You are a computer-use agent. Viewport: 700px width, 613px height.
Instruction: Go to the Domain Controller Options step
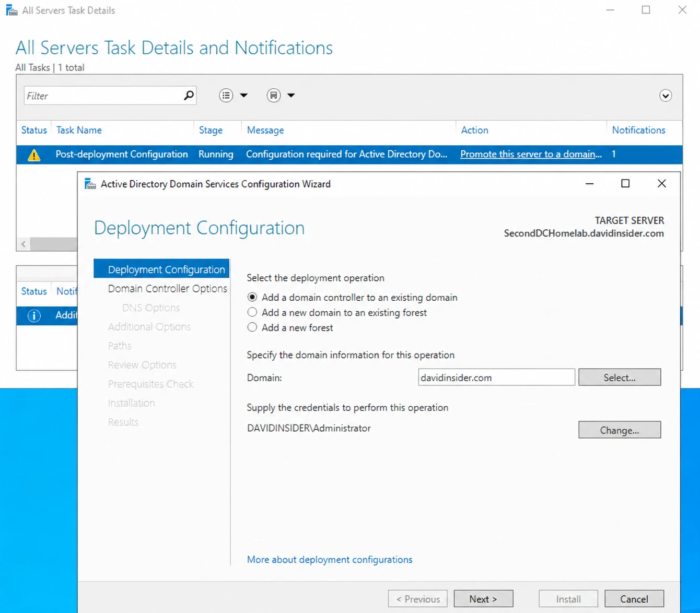pos(167,288)
